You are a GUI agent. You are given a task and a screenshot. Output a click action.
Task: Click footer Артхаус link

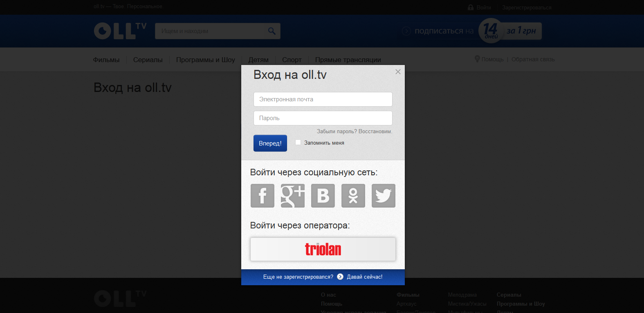[x=406, y=304]
